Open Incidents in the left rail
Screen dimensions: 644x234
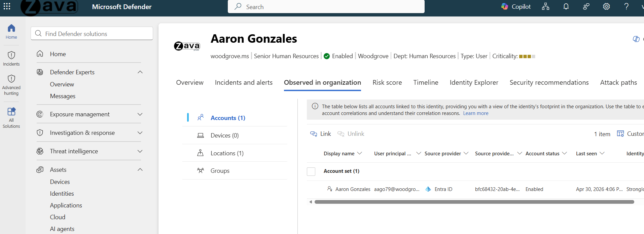click(11, 58)
